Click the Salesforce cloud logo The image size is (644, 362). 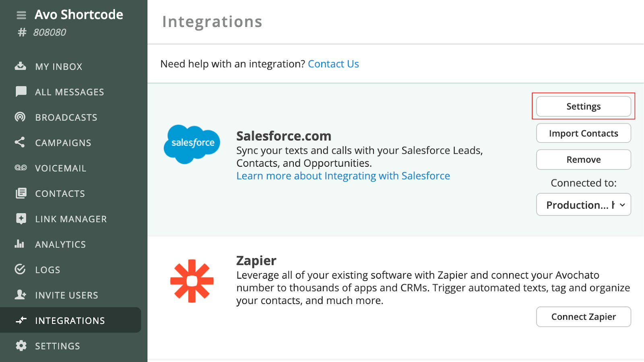[192, 144]
